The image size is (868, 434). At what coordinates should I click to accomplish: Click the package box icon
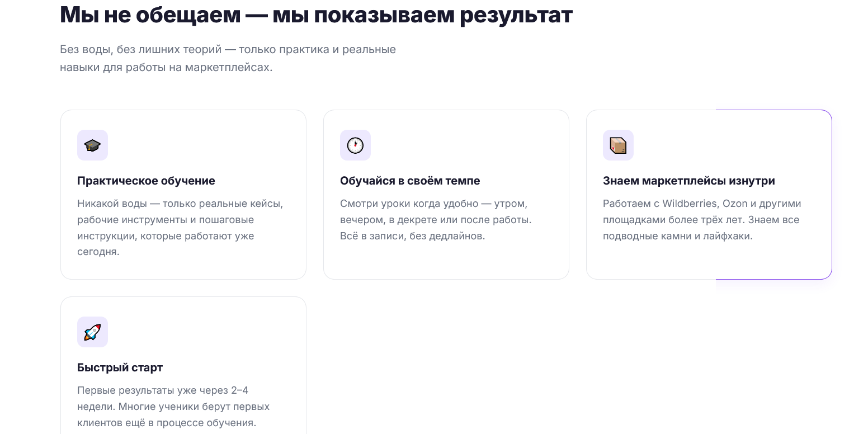click(x=618, y=145)
